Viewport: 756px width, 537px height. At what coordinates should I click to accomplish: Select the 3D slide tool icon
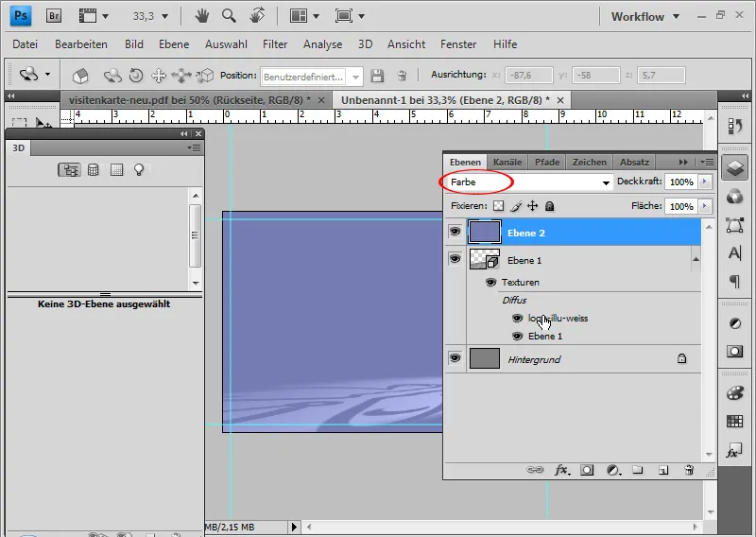[x=181, y=76]
